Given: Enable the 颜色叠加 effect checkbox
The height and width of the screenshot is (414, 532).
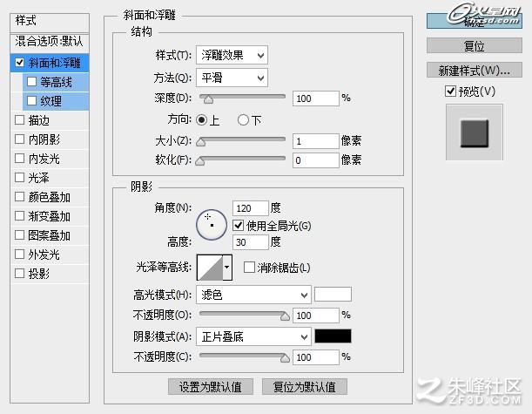Looking at the screenshot, I should point(20,196).
